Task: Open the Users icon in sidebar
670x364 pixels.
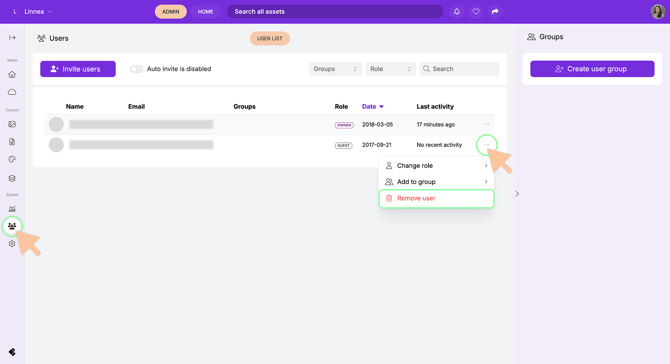Action: tap(12, 226)
